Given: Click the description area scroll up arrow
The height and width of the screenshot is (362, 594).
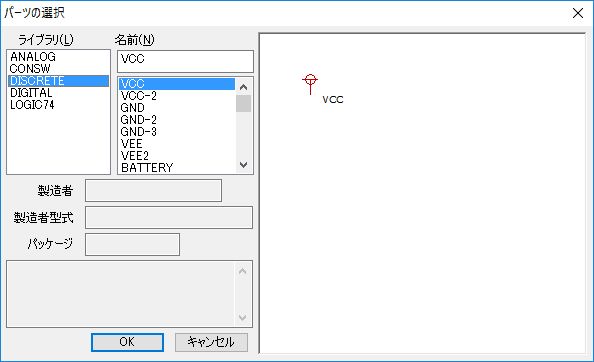Looking at the screenshot, I should point(243,271).
